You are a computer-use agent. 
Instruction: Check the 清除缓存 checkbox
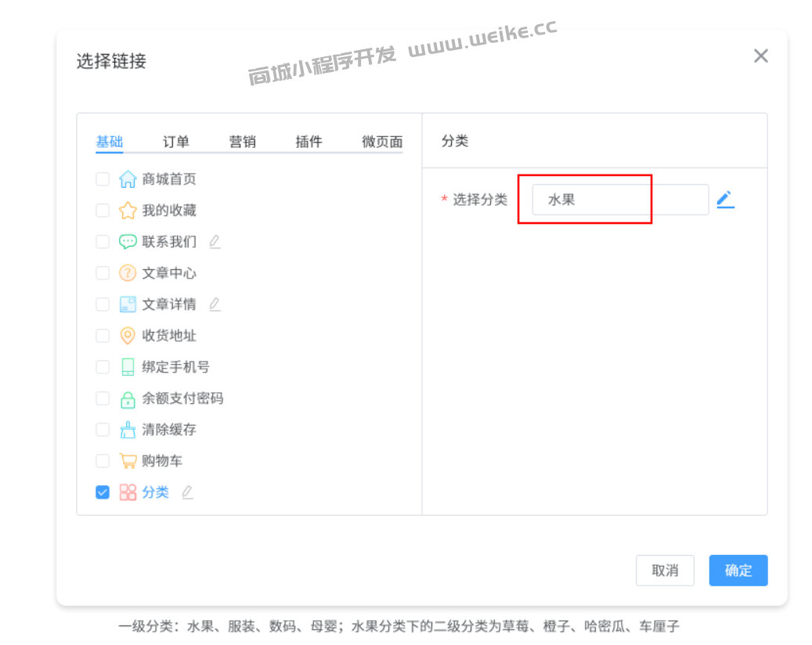[x=103, y=430]
